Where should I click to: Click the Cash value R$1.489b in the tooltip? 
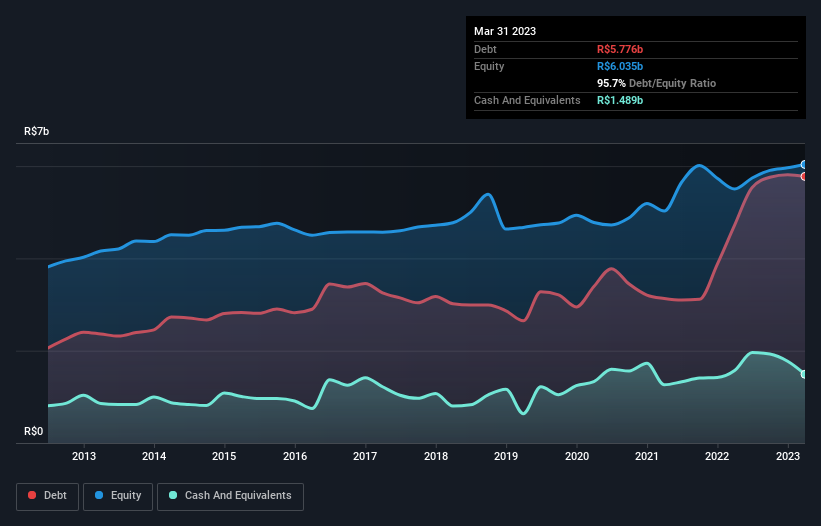[621, 100]
